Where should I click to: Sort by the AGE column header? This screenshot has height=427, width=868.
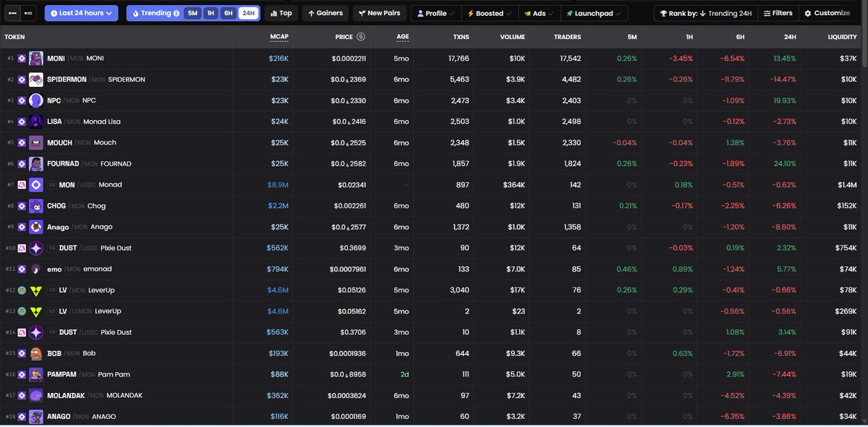click(x=402, y=36)
